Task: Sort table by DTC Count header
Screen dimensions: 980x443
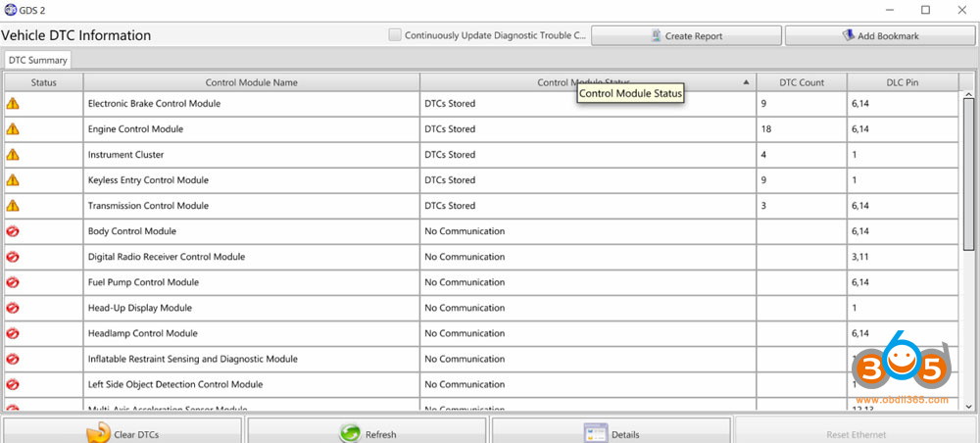Action: click(x=801, y=82)
